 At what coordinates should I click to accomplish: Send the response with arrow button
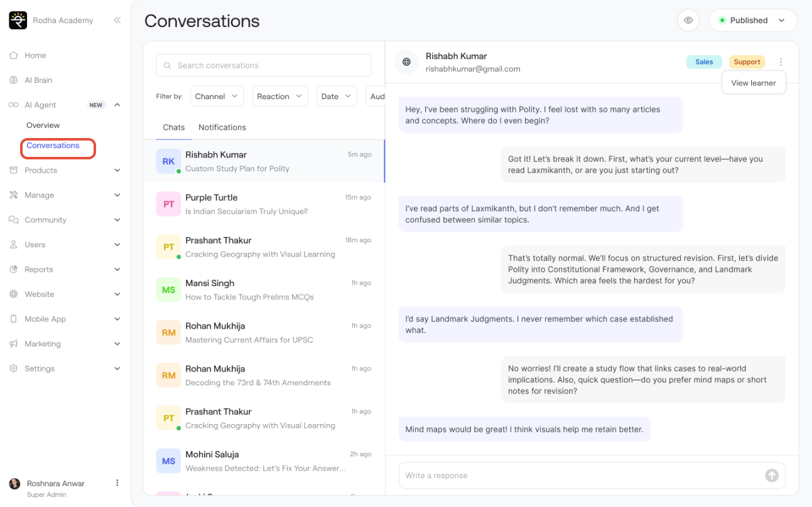772,476
